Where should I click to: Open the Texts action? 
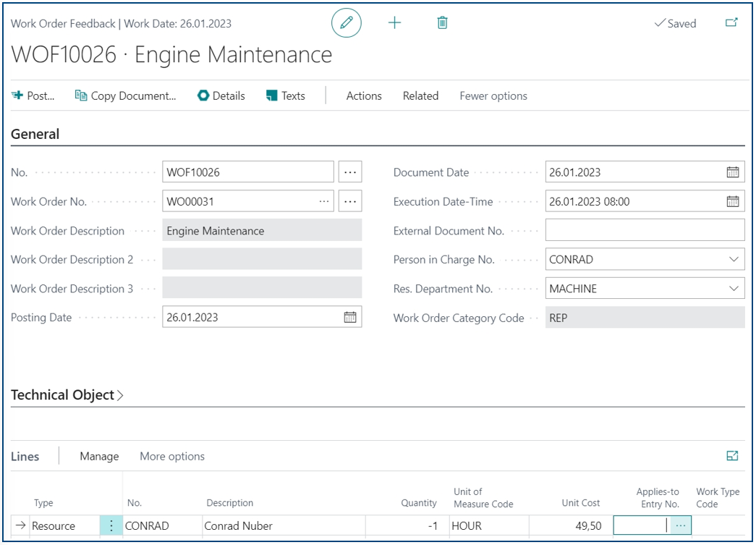coord(286,96)
